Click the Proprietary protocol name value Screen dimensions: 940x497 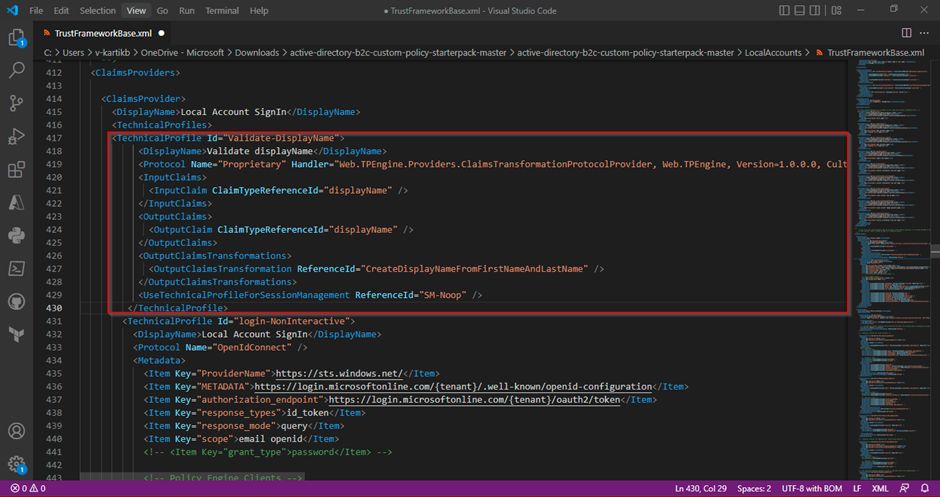point(254,164)
